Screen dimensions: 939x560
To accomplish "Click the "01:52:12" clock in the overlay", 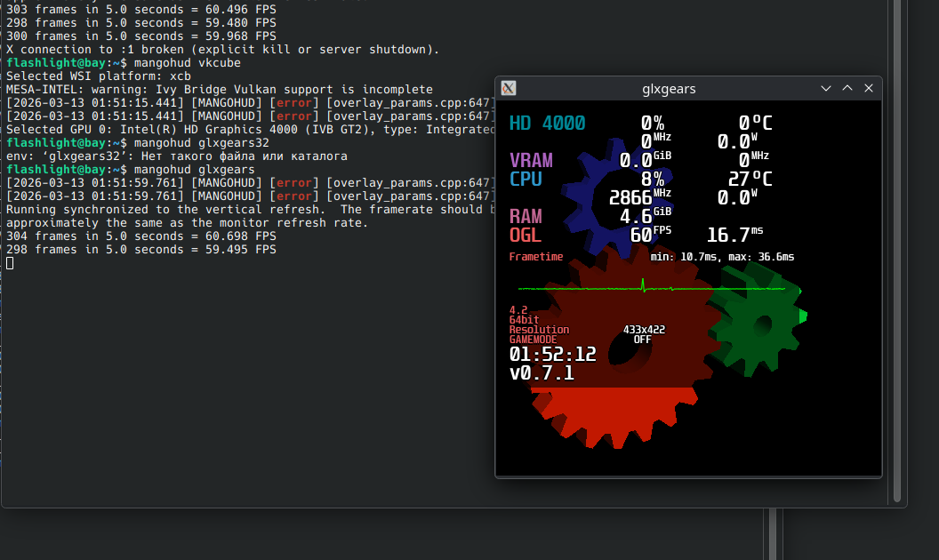I will (x=553, y=355).
